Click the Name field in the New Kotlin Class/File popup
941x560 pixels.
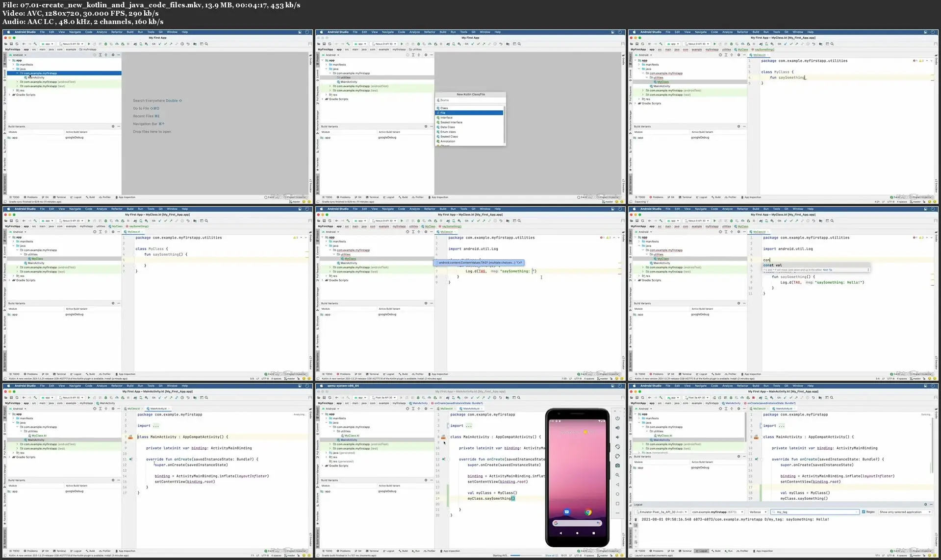(471, 100)
